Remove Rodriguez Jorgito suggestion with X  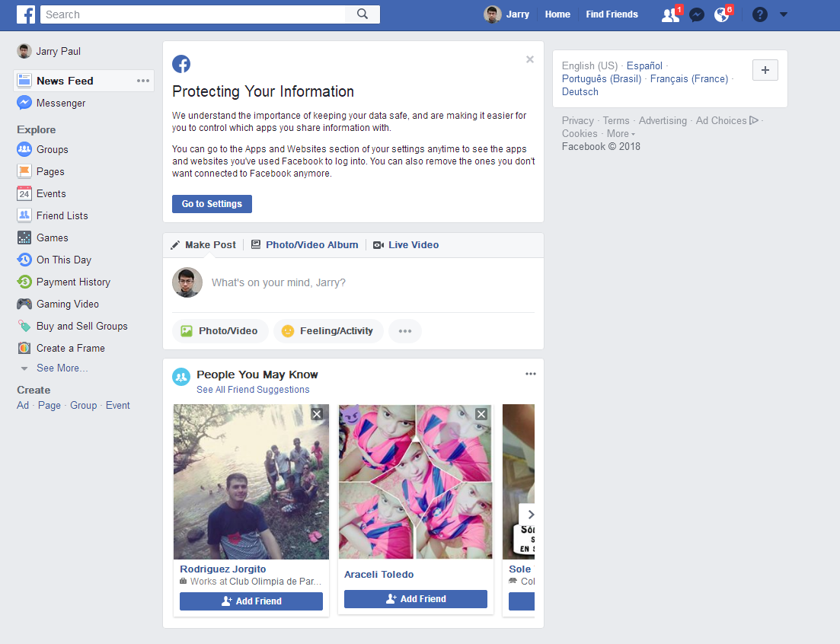[x=317, y=414]
